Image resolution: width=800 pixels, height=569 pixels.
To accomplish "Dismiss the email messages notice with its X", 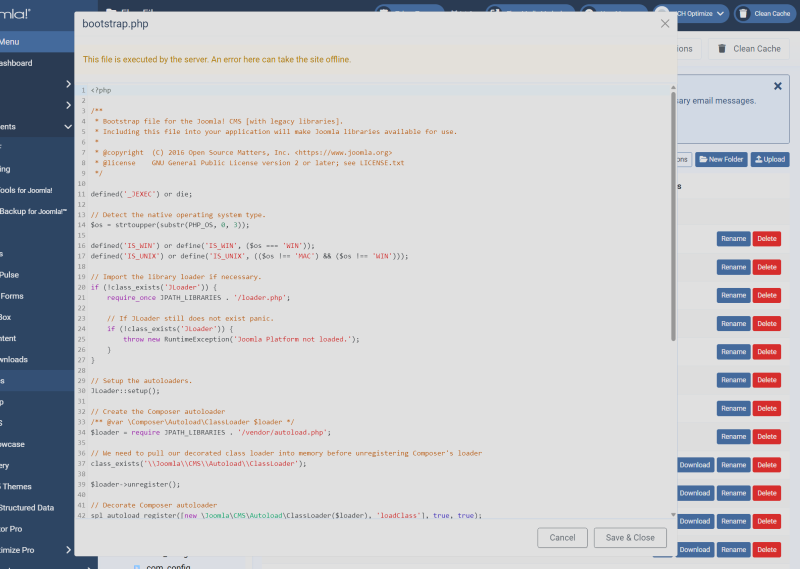I will (778, 86).
